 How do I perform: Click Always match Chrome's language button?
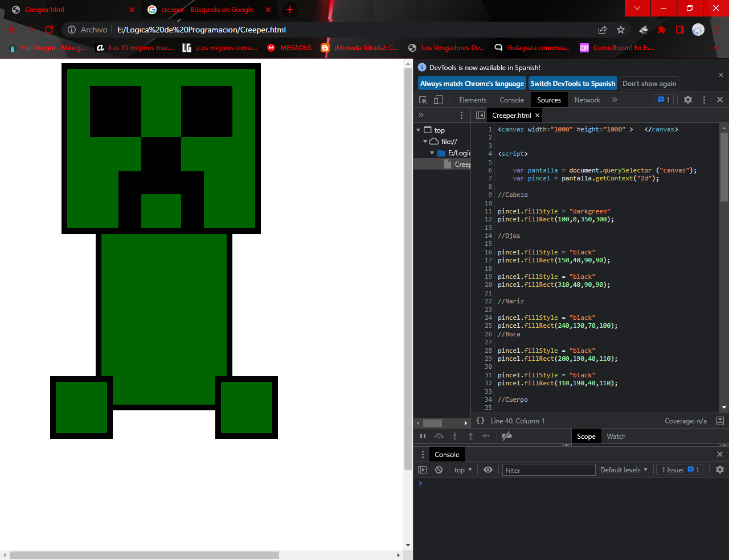472,84
